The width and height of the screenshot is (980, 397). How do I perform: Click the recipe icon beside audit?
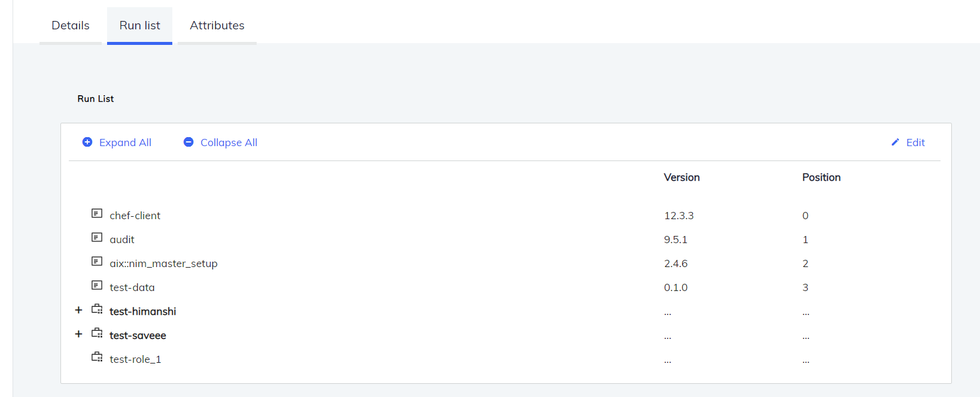tap(96, 237)
